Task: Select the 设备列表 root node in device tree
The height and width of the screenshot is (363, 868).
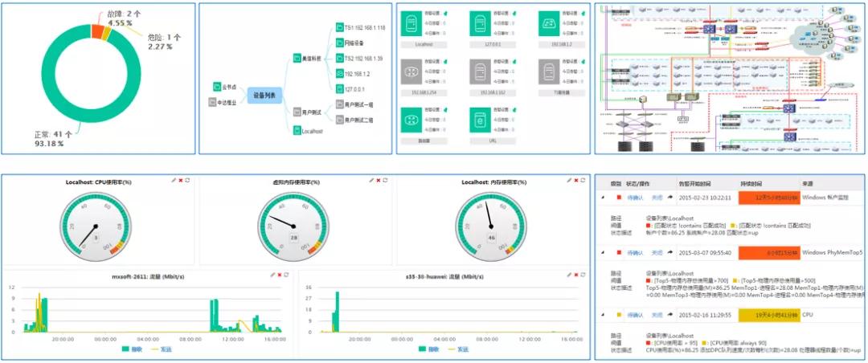Action: 264,96
